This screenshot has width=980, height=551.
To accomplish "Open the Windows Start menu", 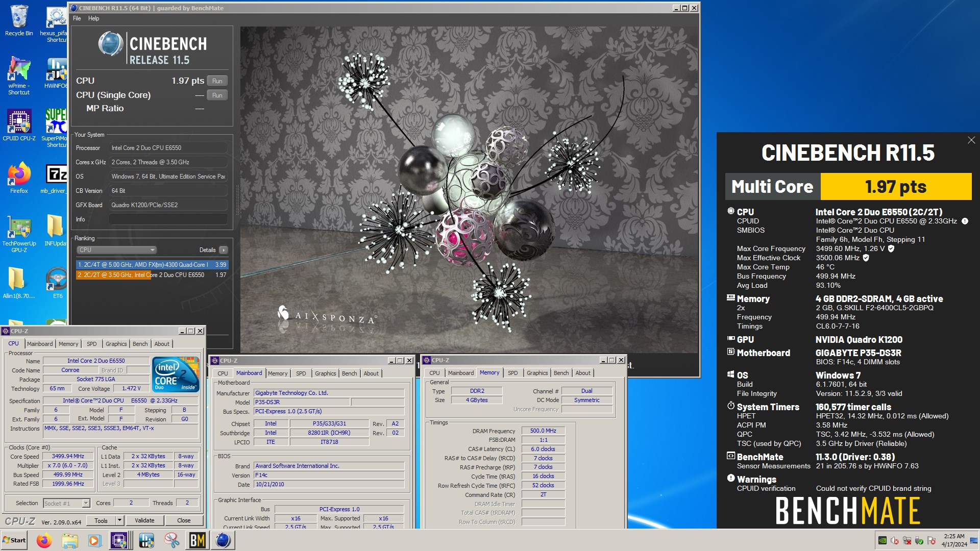I will (14, 540).
